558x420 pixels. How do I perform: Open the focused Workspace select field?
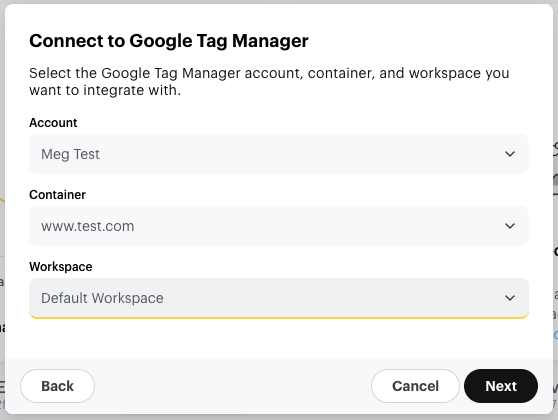(279, 298)
